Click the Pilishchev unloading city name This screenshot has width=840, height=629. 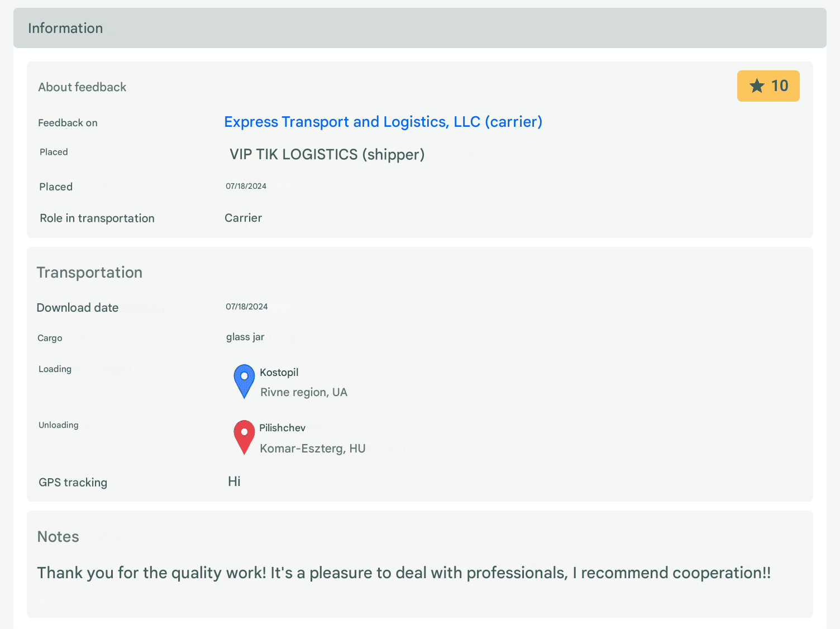pos(283,428)
